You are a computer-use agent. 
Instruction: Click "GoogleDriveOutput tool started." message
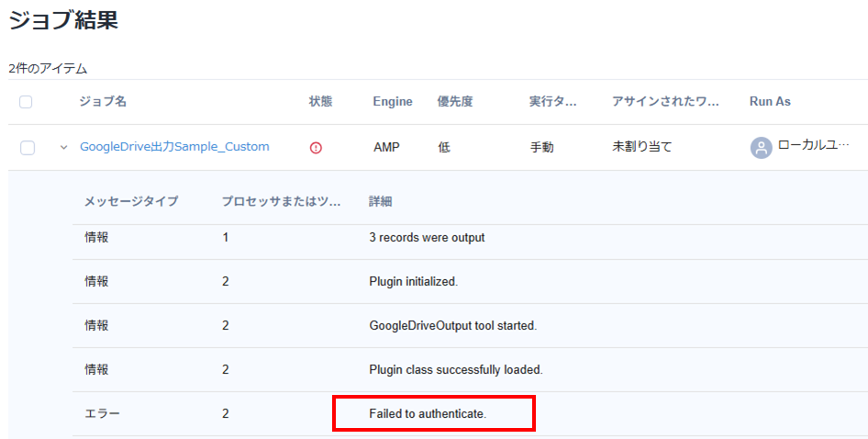452,326
